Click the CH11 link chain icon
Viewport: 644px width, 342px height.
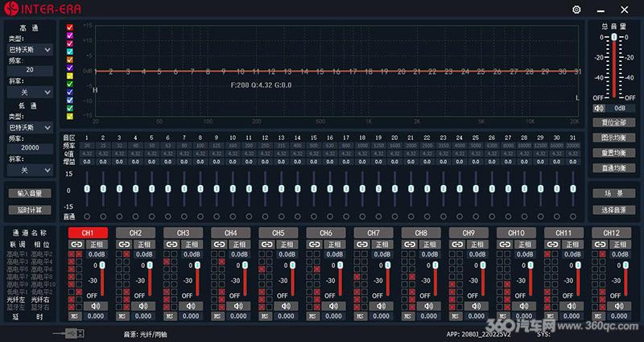(x=552, y=245)
